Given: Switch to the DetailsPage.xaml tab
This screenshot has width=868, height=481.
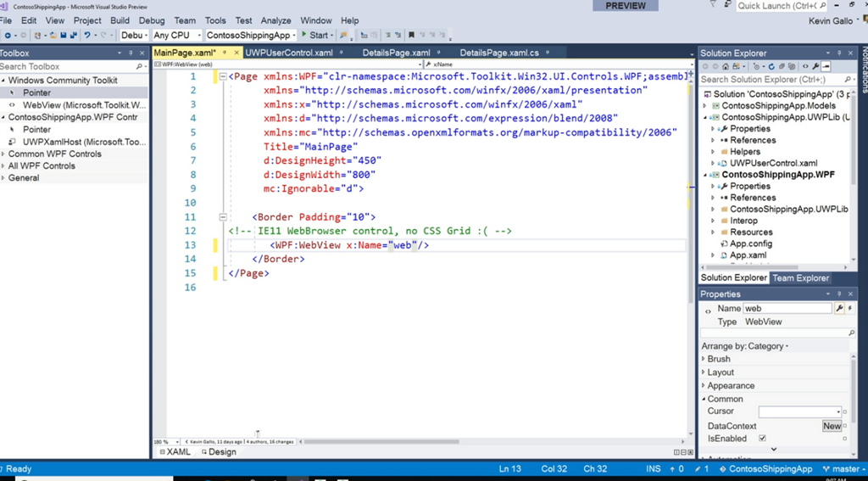Looking at the screenshot, I should click(x=396, y=53).
